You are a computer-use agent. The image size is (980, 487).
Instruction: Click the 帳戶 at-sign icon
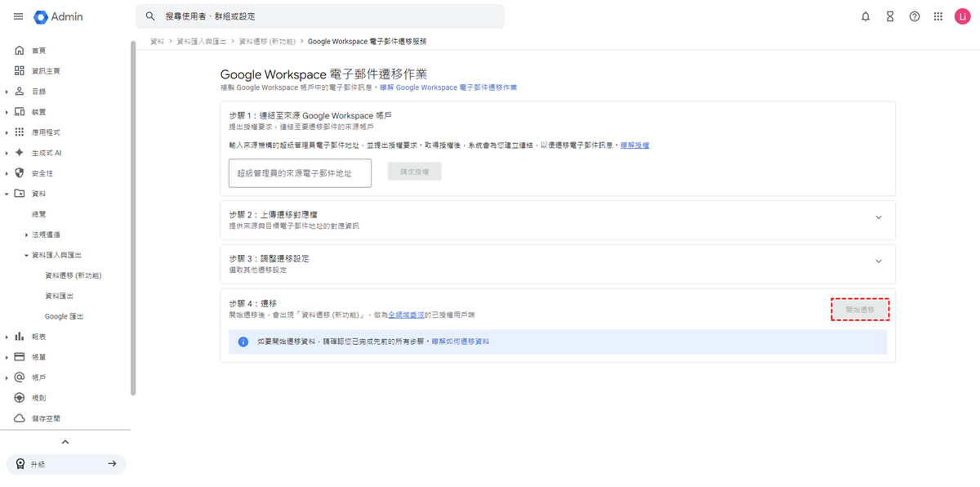click(x=20, y=378)
